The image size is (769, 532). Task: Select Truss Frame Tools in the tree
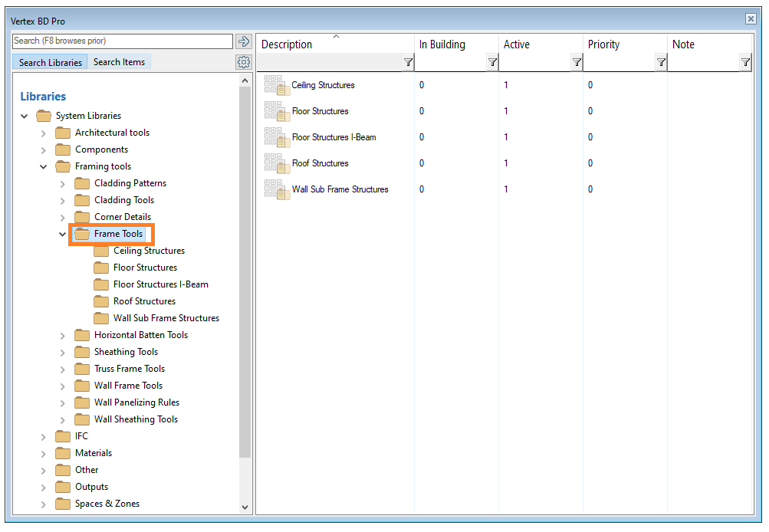coord(129,369)
